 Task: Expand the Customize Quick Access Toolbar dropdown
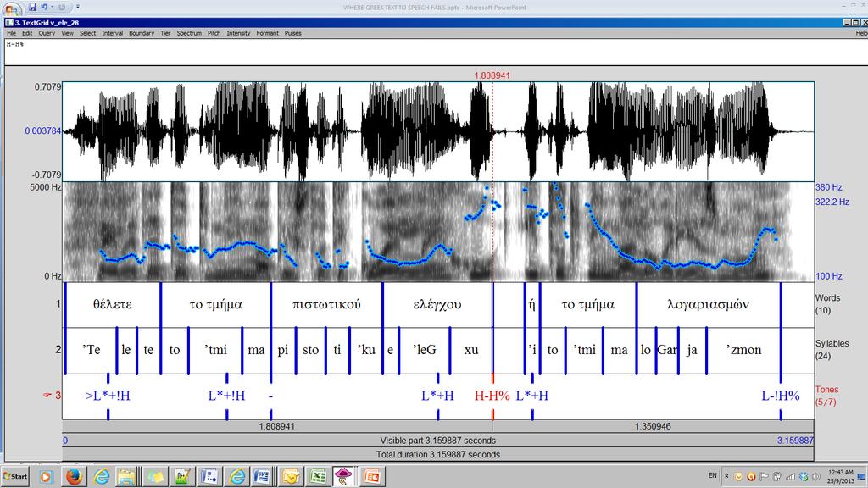pyautogui.click(x=77, y=7)
